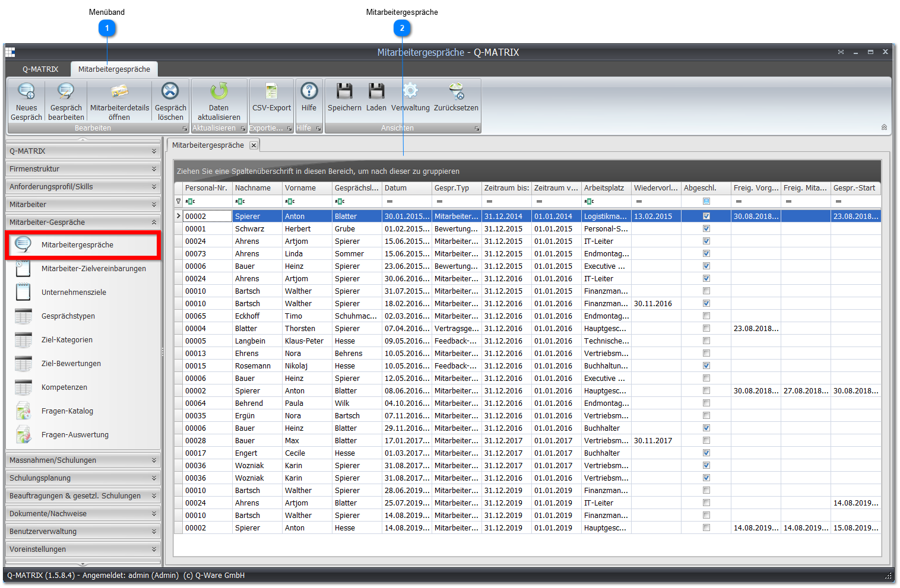This screenshot has width=900, height=588.
Task: Toggle Abgeschl. checkbox for Langbein Klaus-Peter row
Action: pyautogui.click(x=706, y=341)
